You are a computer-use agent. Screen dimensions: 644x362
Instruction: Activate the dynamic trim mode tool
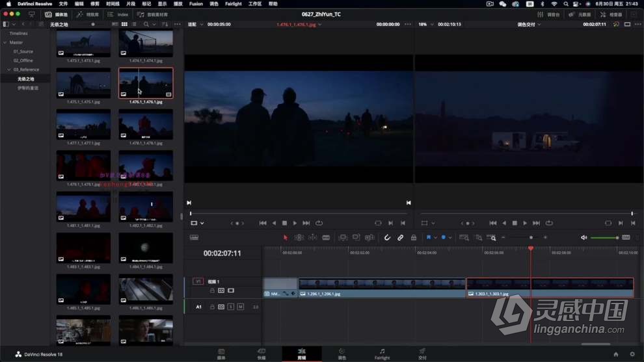312,238
